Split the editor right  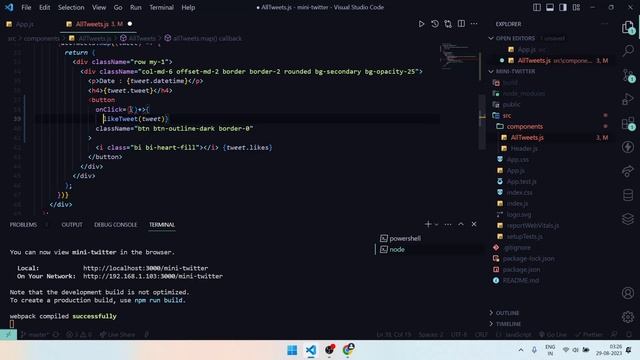[x=461, y=24]
